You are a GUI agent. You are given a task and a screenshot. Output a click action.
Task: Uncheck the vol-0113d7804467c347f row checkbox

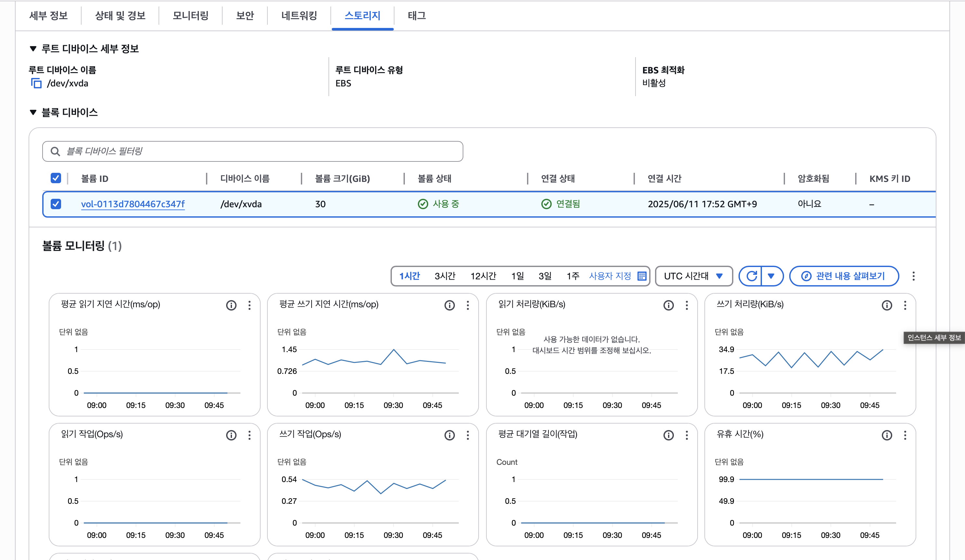(56, 204)
